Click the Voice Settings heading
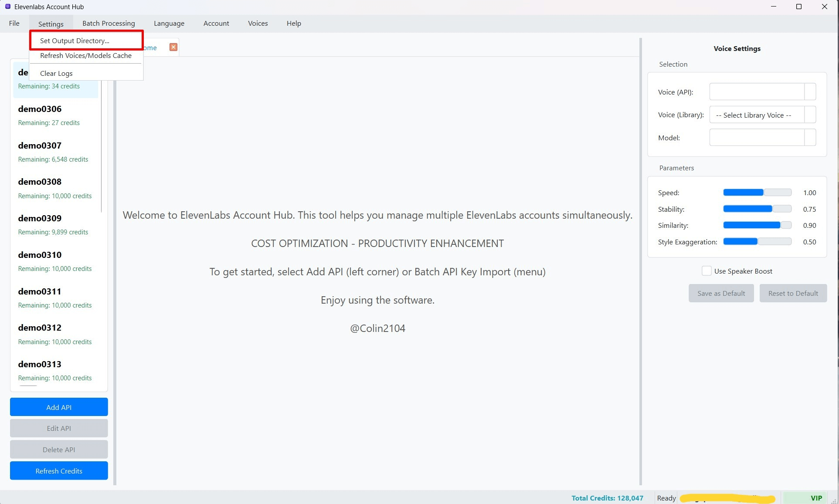Image resolution: width=839 pixels, height=504 pixels. click(x=737, y=49)
